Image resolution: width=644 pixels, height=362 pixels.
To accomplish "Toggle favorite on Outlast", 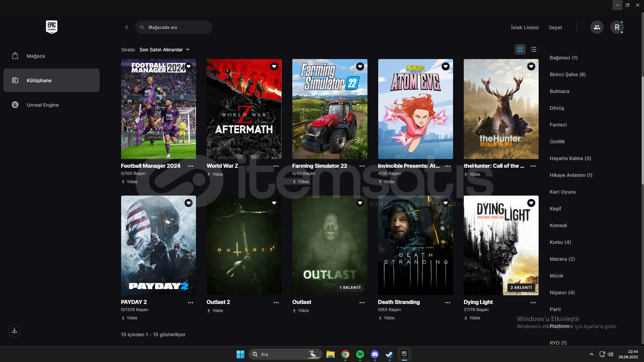I will point(360,203).
